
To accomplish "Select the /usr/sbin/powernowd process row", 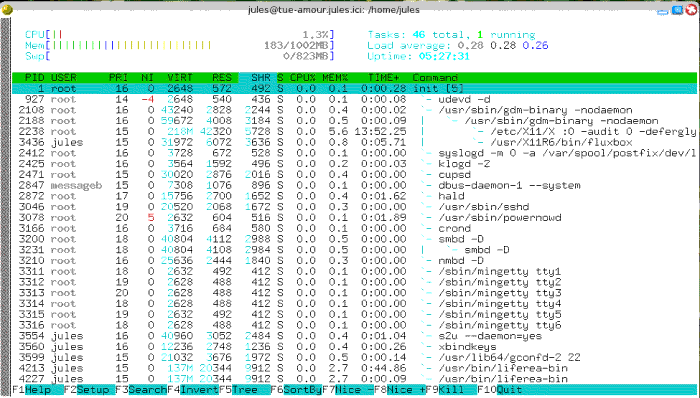I will pyautogui.click(x=354, y=217).
